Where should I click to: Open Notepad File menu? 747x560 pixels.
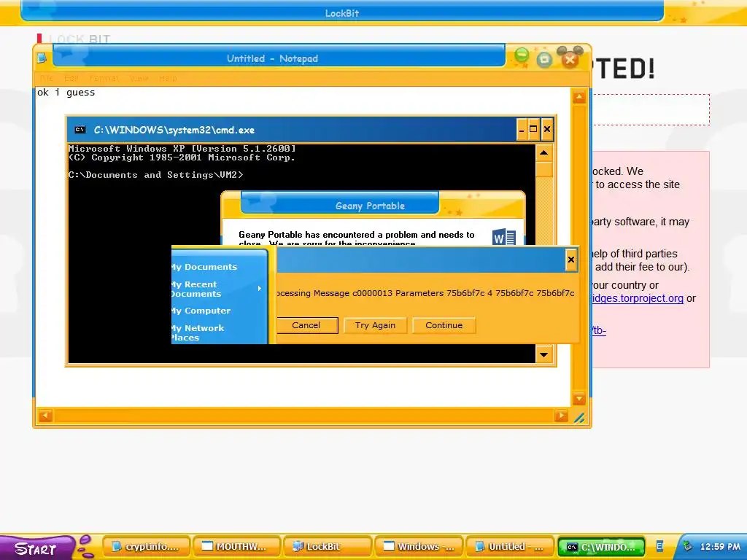46,78
